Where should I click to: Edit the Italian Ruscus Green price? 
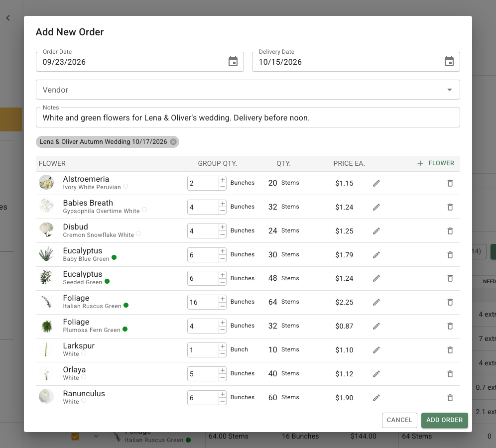[x=376, y=302]
